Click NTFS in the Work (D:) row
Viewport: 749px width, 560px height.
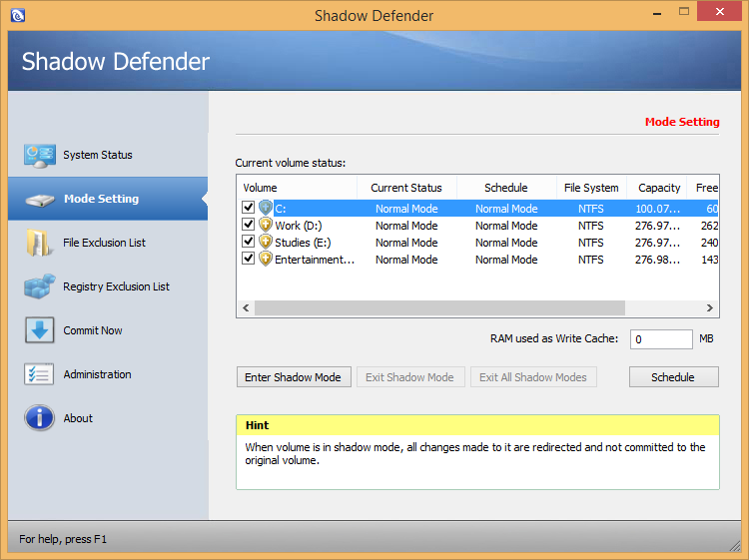click(x=591, y=226)
